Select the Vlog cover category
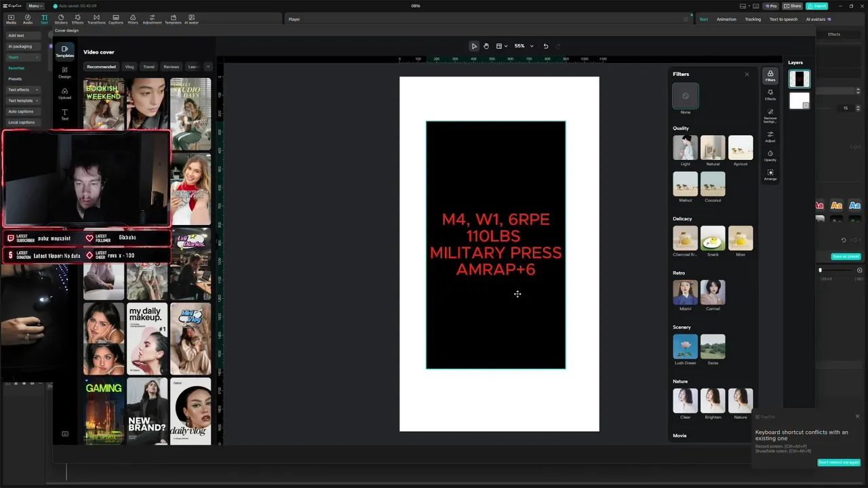Viewport: 868px width, 488px height. tap(129, 66)
